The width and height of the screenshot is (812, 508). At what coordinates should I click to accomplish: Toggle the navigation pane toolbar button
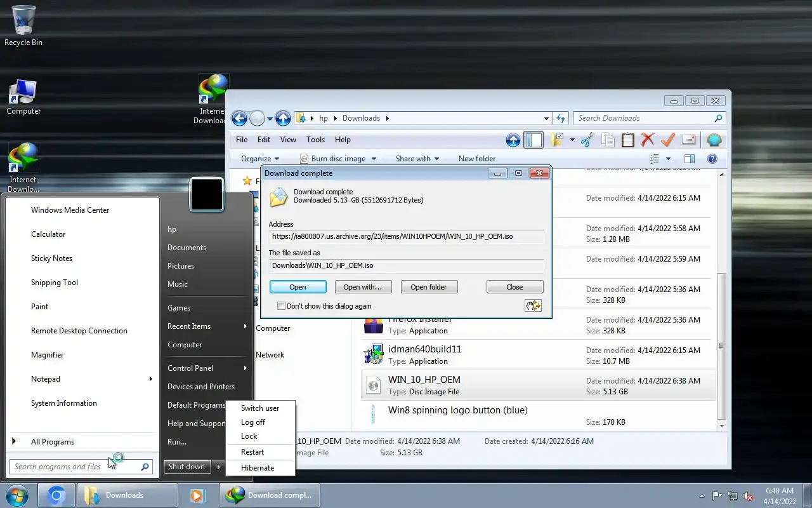(x=534, y=140)
